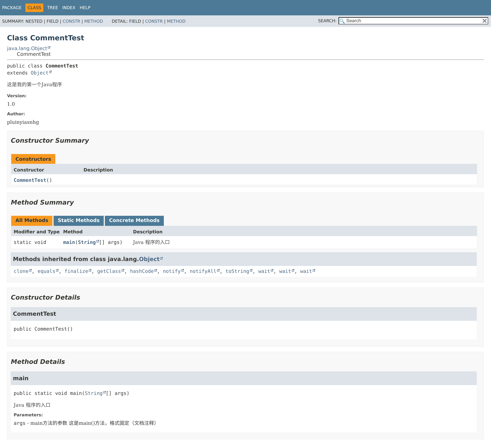491x448 pixels.
Task: Jump to detail METHOD link
Action: 176,21
